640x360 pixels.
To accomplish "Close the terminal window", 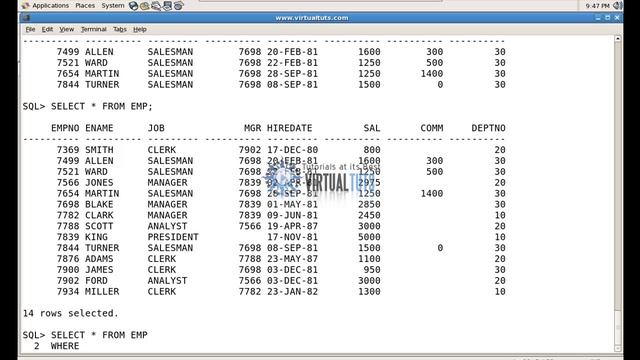I will (617, 18).
